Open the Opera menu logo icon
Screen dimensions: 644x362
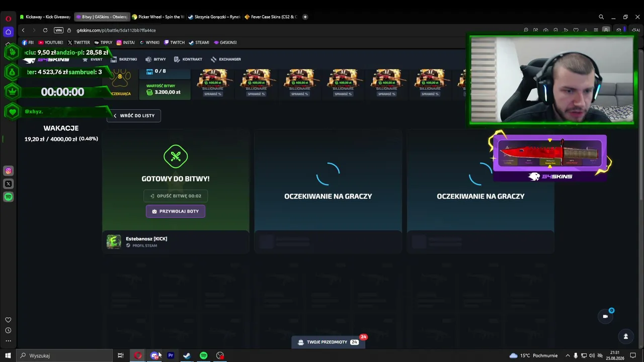8,19
